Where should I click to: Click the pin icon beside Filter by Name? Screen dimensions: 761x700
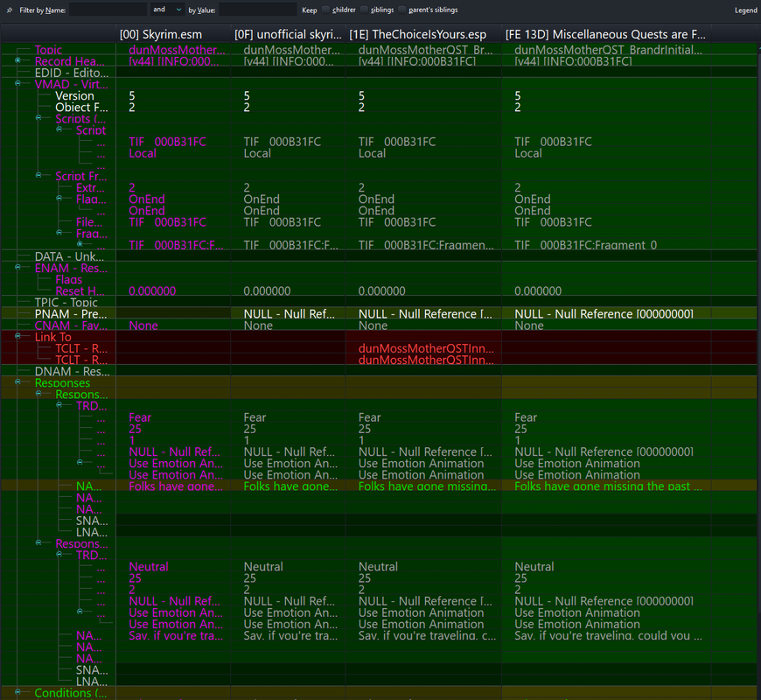coord(10,10)
